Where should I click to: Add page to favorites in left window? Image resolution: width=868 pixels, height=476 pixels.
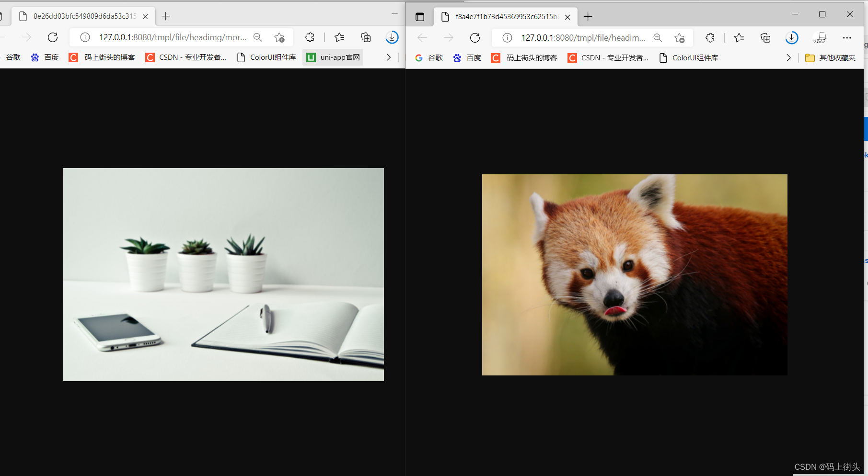coord(279,37)
